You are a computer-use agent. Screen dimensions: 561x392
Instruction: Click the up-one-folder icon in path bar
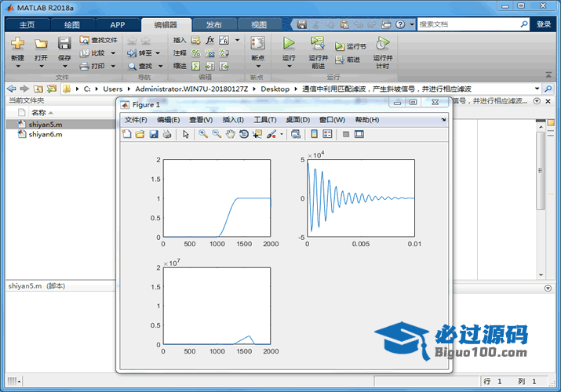38,89
